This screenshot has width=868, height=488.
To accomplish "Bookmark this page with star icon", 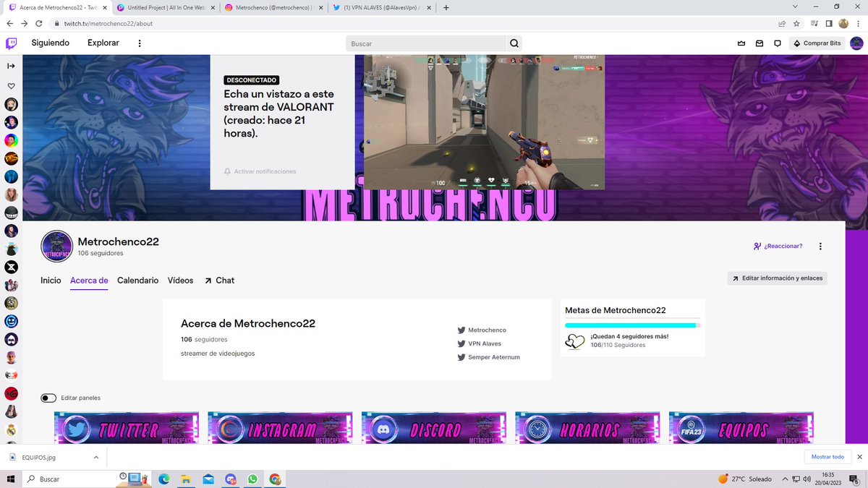I will coord(796,23).
